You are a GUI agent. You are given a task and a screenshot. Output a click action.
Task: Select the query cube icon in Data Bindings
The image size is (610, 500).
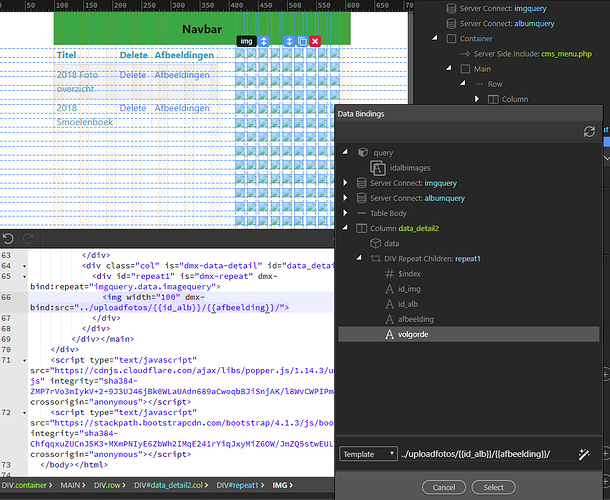click(363, 152)
